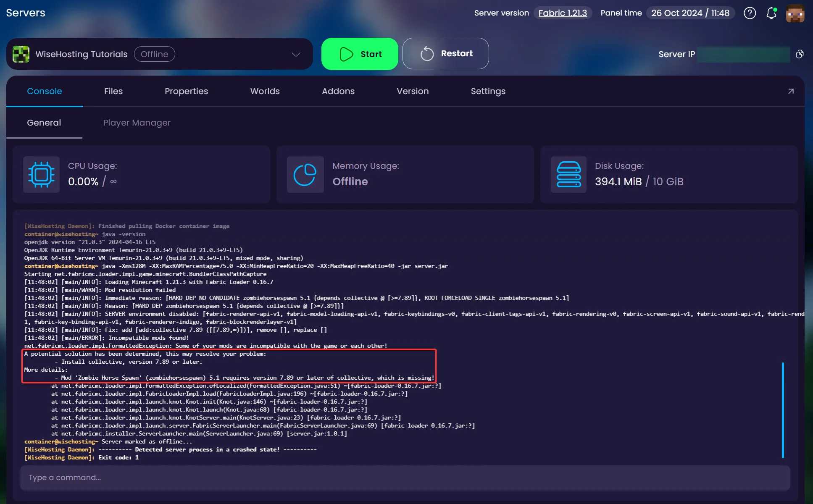Click the panel time '26 Oct 2024 / 11:48'
The image size is (813, 504).
click(x=690, y=13)
